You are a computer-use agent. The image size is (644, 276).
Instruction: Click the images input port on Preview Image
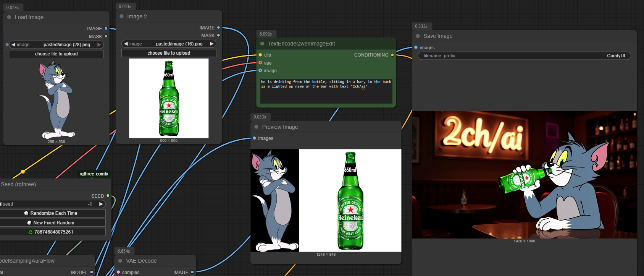click(x=255, y=138)
